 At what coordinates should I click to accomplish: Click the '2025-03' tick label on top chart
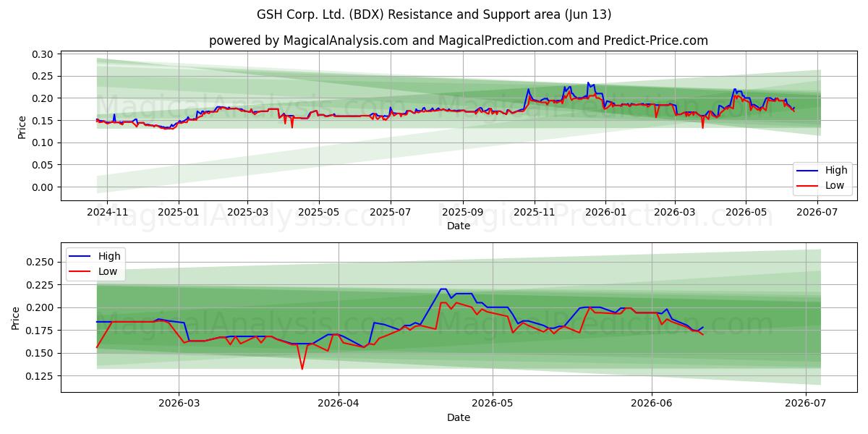[247, 212]
